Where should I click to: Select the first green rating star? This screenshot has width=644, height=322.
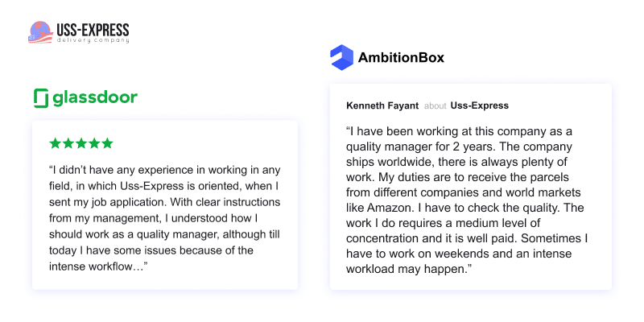coord(56,143)
